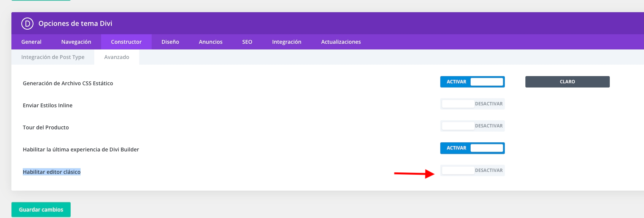The image size is (644, 218).
Task: Turn on Tour del Producto switch
Action: pyautogui.click(x=472, y=126)
